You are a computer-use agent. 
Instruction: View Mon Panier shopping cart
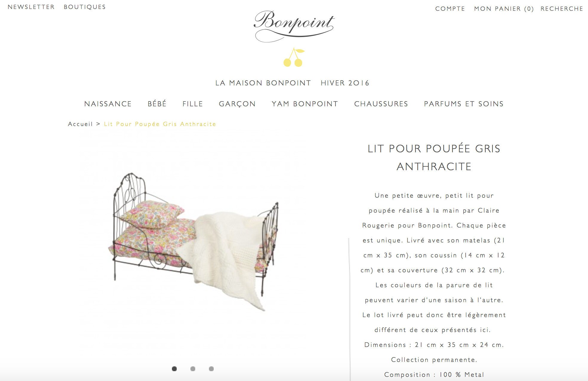tap(504, 9)
